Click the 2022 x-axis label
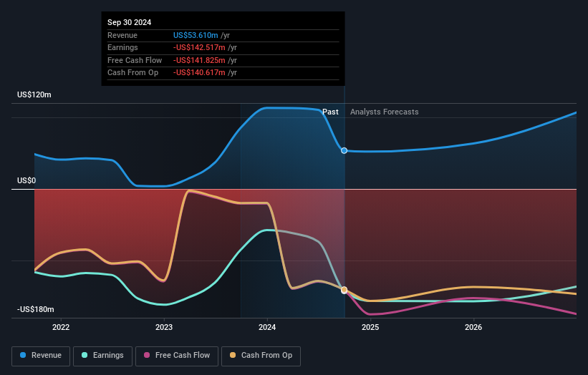The height and width of the screenshot is (375, 588). point(61,328)
